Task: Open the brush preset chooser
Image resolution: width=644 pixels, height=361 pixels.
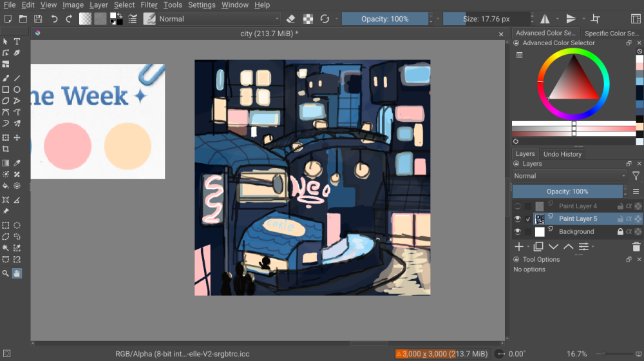Action: 149,19
